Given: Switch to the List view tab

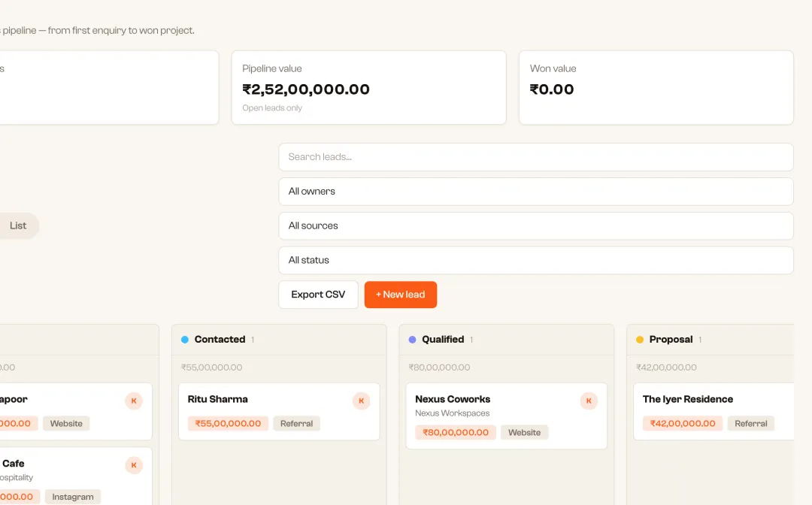Looking at the screenshot, I should 17,225.
